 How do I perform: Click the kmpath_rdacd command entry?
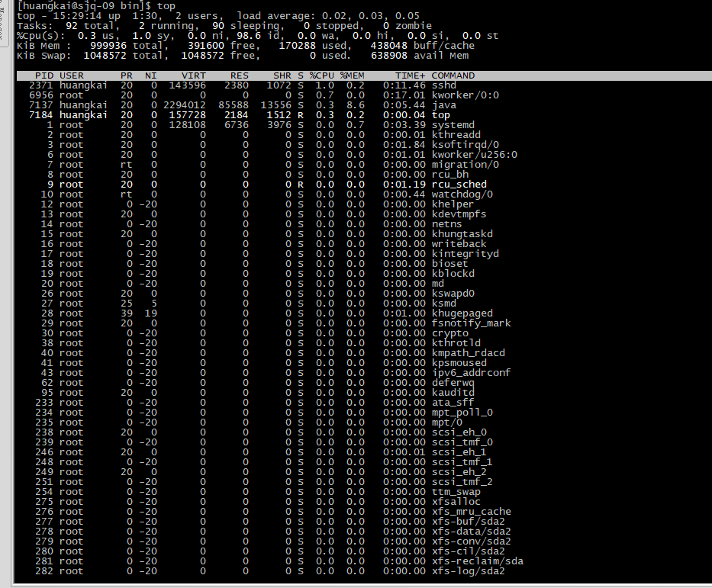point(468,355)
